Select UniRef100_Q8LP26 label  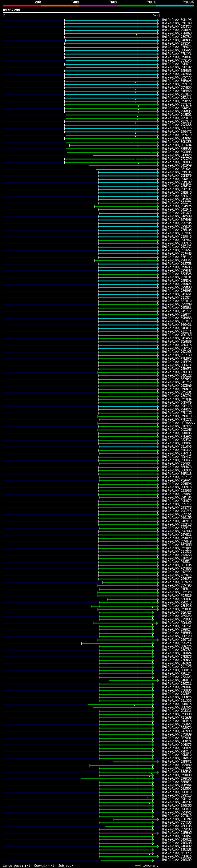[x=177, y=606]
